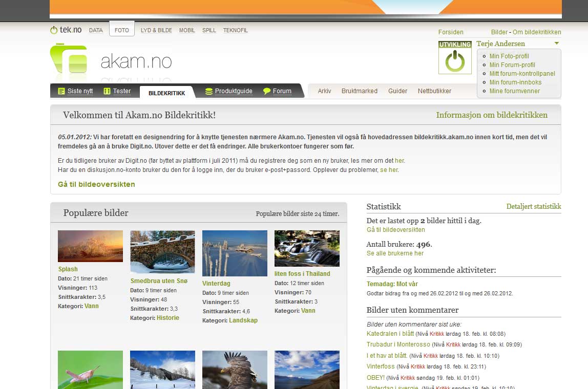The image size is (588, 389).
Task: Select the FOTO tab
Action: [122, 30]
